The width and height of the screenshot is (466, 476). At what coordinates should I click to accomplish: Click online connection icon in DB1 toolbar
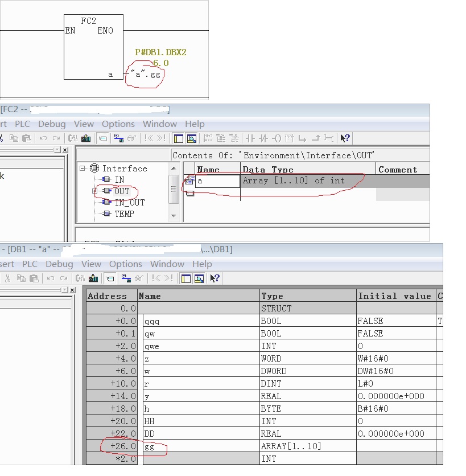coord(126,278)
